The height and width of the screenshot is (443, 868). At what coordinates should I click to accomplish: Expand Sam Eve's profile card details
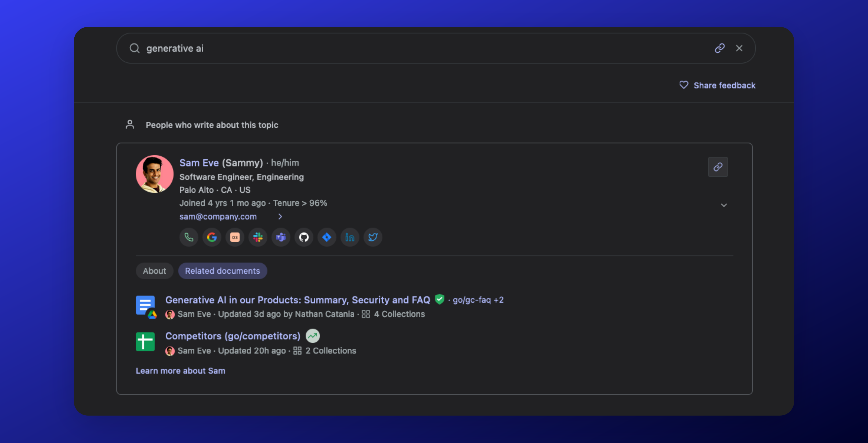(724, 205)
